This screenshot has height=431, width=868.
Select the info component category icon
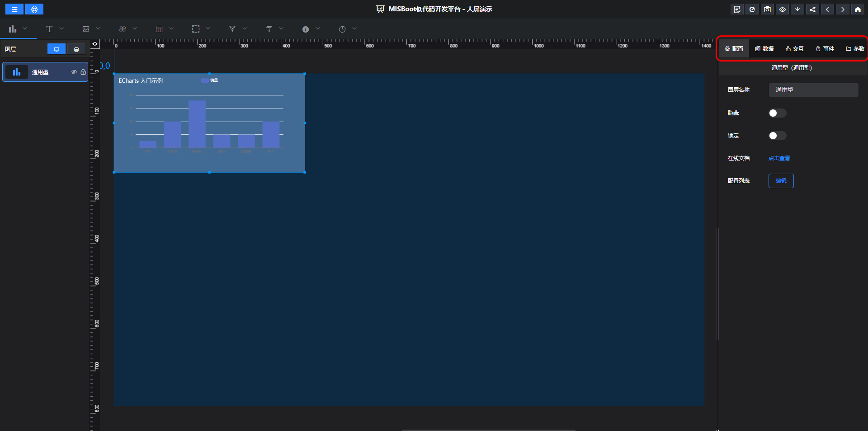[x=306, y=29]
